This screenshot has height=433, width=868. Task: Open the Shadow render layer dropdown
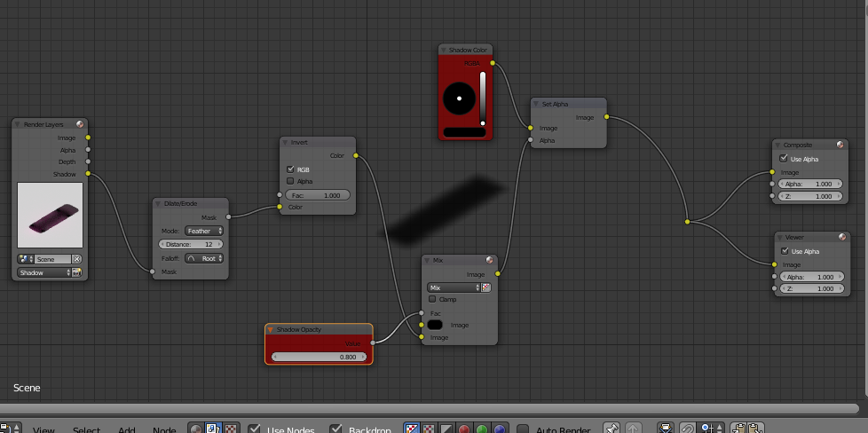tap(45, 272)
